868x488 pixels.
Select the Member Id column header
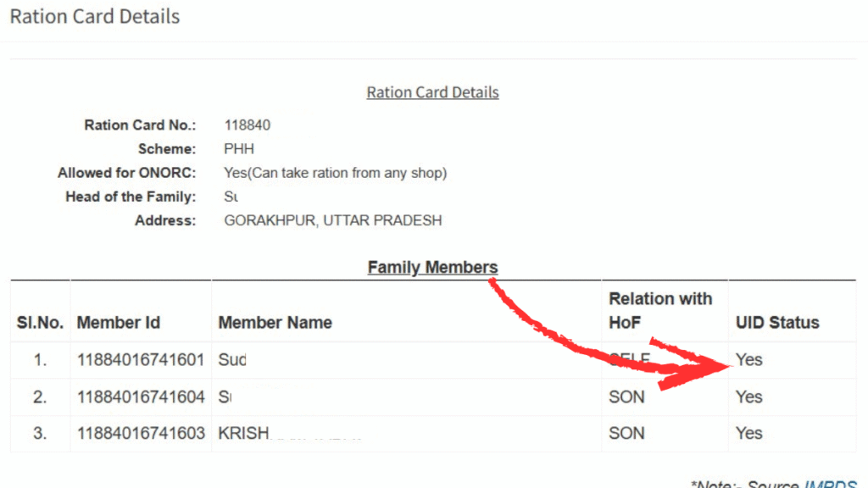118,323
